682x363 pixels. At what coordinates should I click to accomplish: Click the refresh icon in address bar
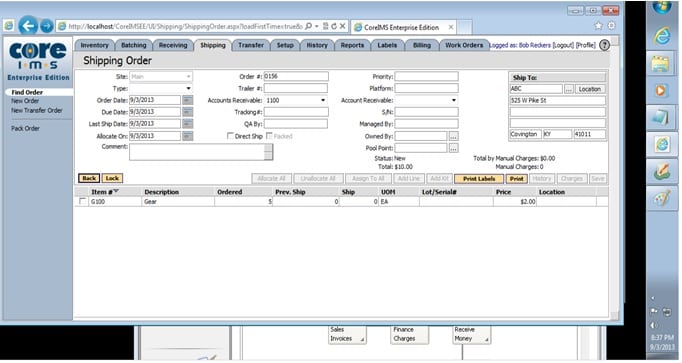(x=334, y=27)
